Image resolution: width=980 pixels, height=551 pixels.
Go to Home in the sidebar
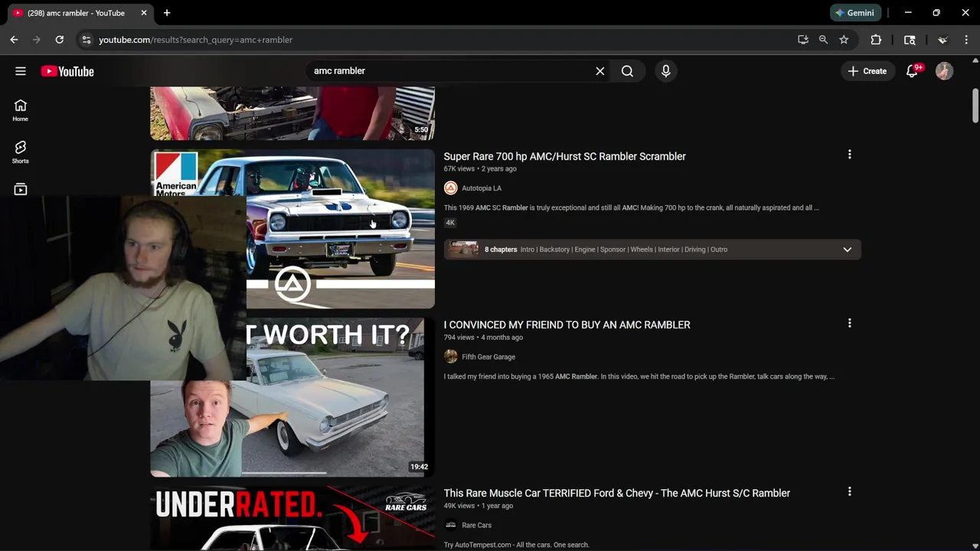(21, 110)
